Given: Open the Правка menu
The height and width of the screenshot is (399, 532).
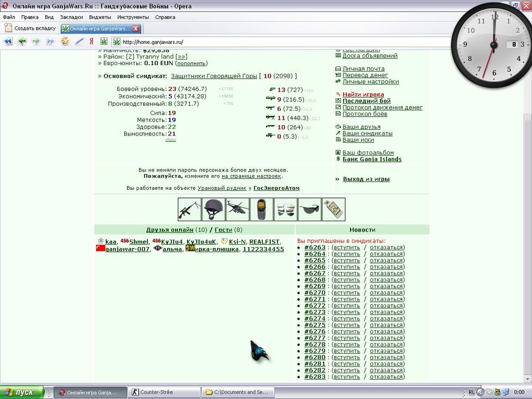Looking at the screenshot, I should (30, 17).
